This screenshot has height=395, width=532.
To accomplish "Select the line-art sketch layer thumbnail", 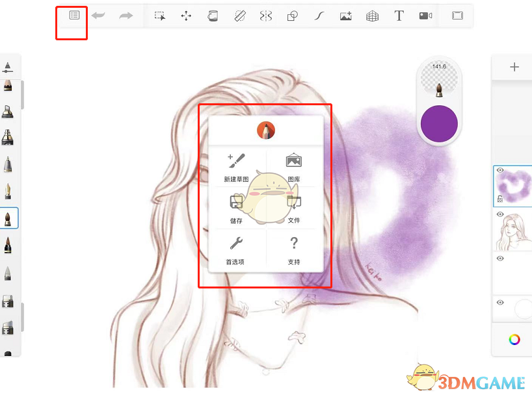I will click(512, 231).
